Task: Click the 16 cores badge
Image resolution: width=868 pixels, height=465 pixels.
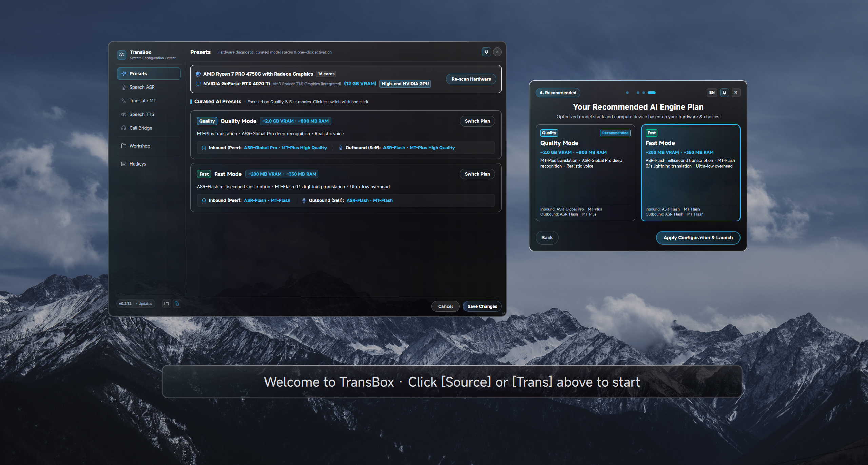Action: tap(326, 74)
